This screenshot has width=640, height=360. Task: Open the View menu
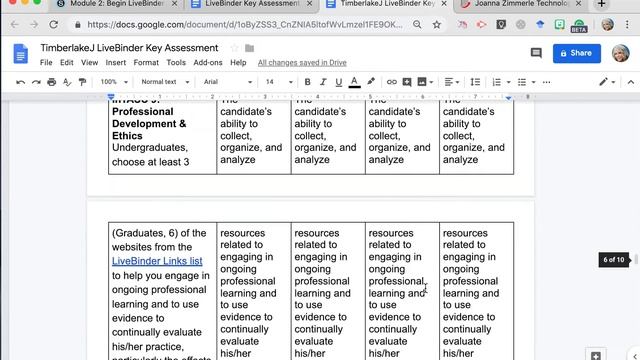[x=89, y=62]
